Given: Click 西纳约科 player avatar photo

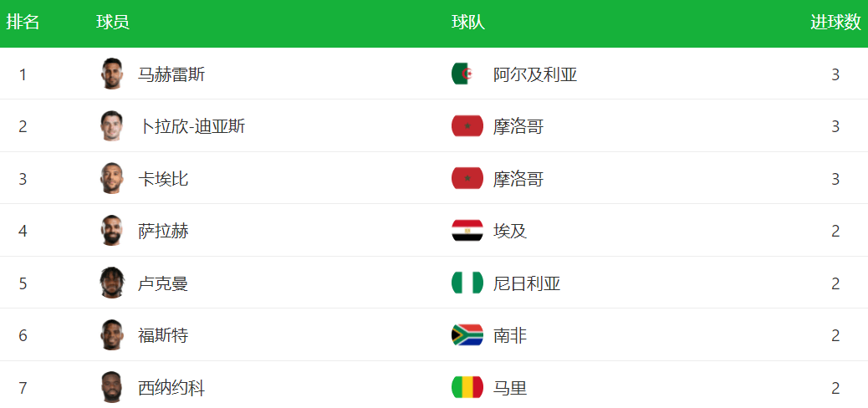Looking at the screenshot, I should [x=111, y=387].
